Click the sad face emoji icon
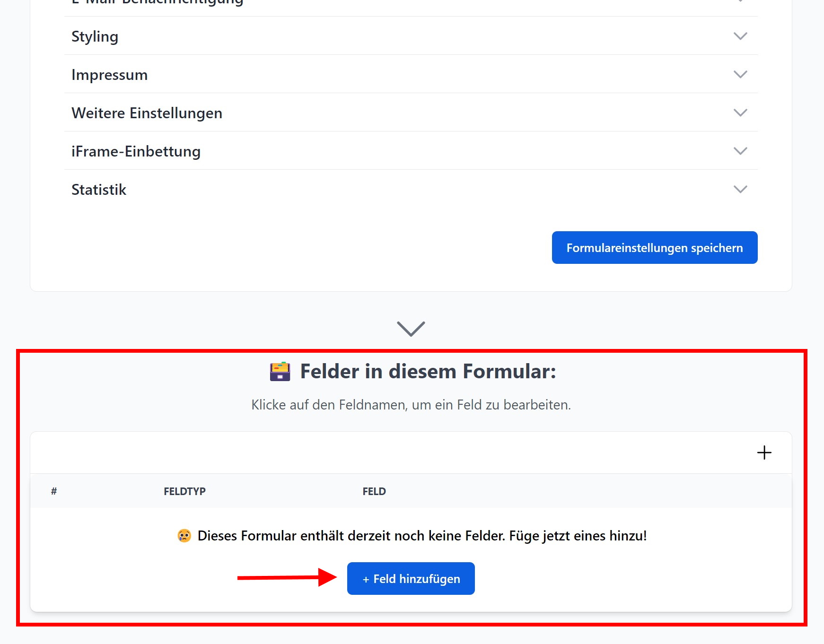 [x=184, y=536]
